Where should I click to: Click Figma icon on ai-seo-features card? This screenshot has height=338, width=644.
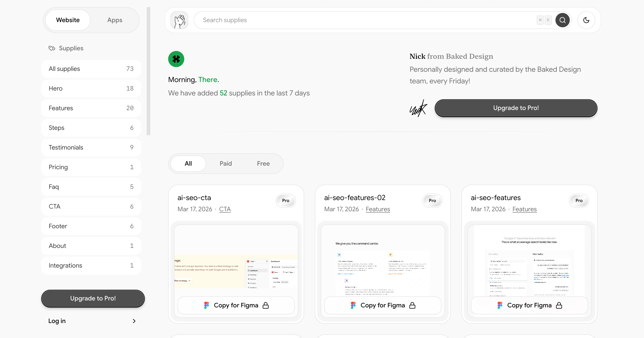[x=500, y=305]
